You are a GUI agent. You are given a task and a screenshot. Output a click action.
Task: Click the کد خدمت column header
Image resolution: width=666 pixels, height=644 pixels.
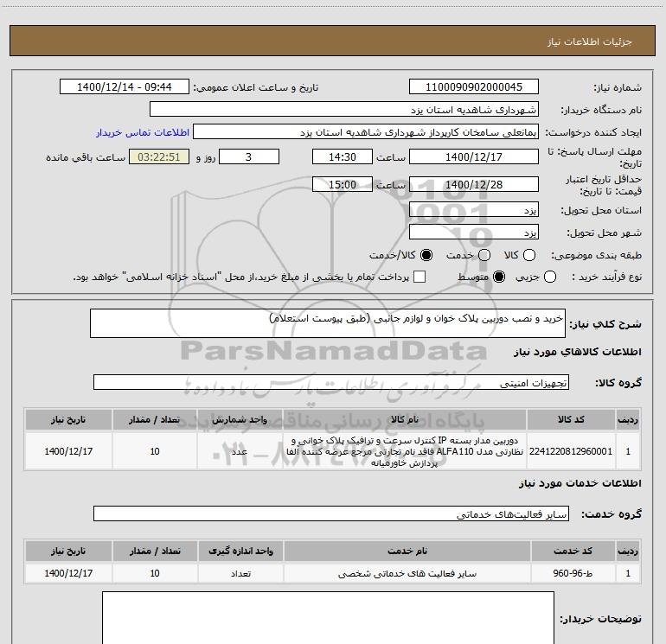[573, 551]
